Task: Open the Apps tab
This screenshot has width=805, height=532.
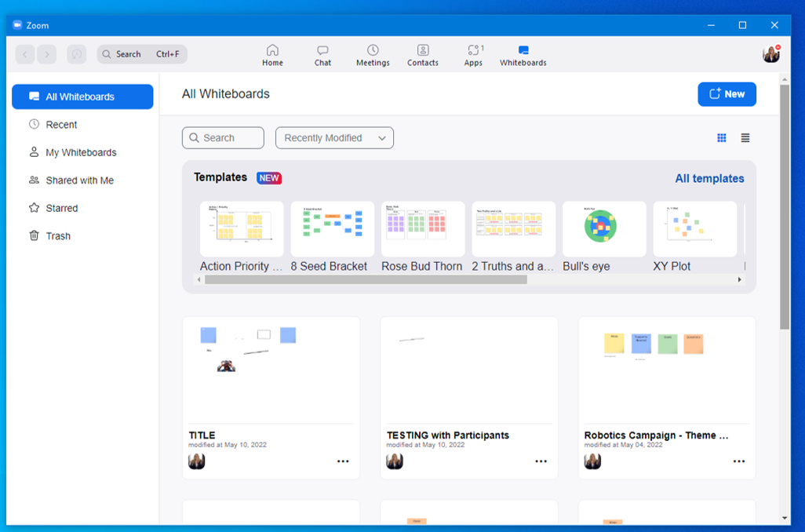Action: pyautogui.click(x=473, y=56)
